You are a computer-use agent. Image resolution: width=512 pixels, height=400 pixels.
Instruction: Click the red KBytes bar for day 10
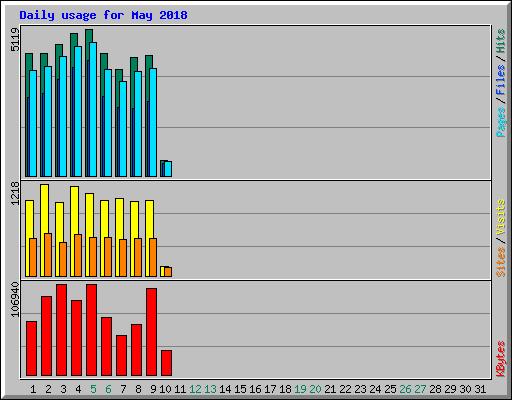click(x=166, y=363)
